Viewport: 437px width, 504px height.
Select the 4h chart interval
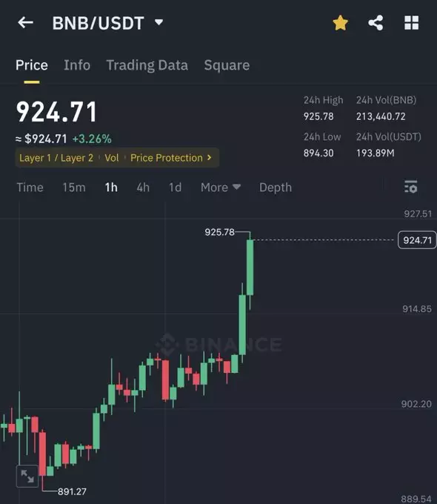(x=143, y=188)
